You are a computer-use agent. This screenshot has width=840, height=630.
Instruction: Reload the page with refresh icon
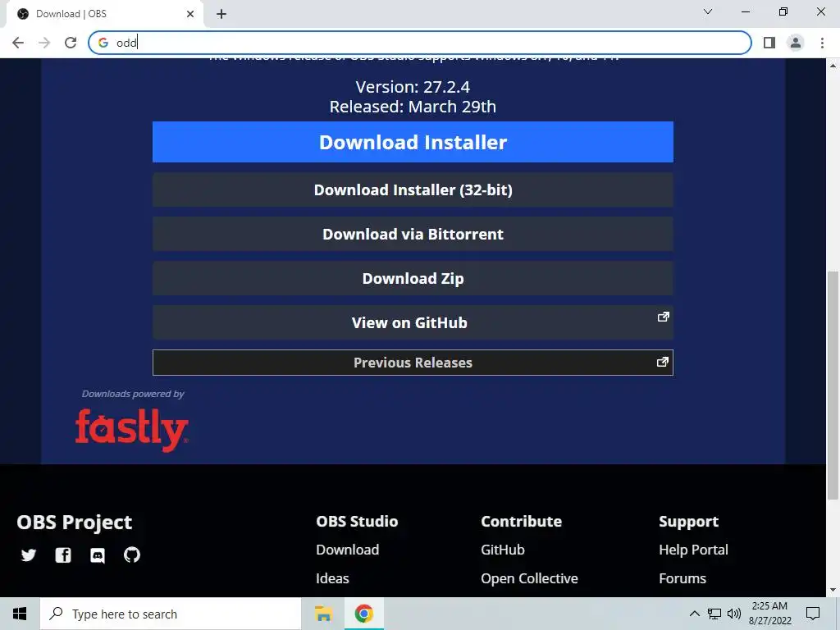(71, 43)
